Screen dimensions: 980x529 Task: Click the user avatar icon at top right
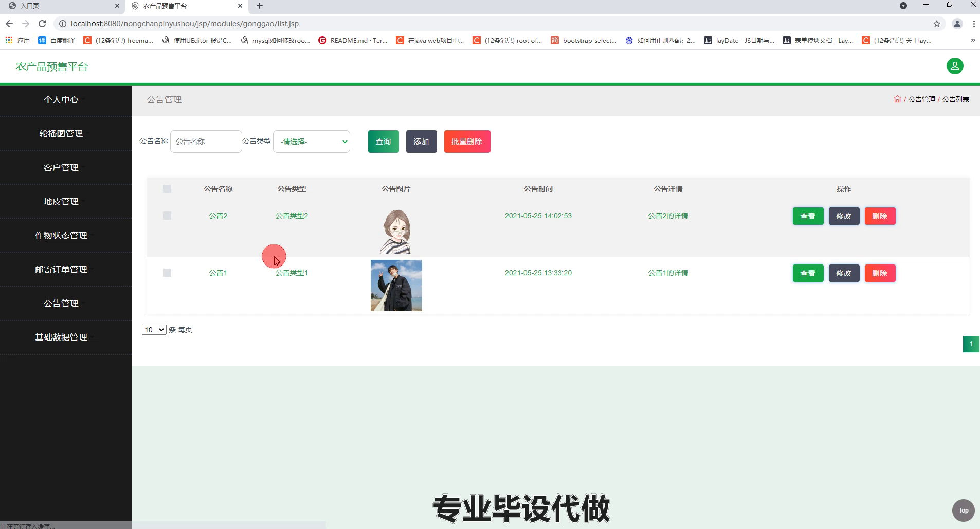(955, 66)
